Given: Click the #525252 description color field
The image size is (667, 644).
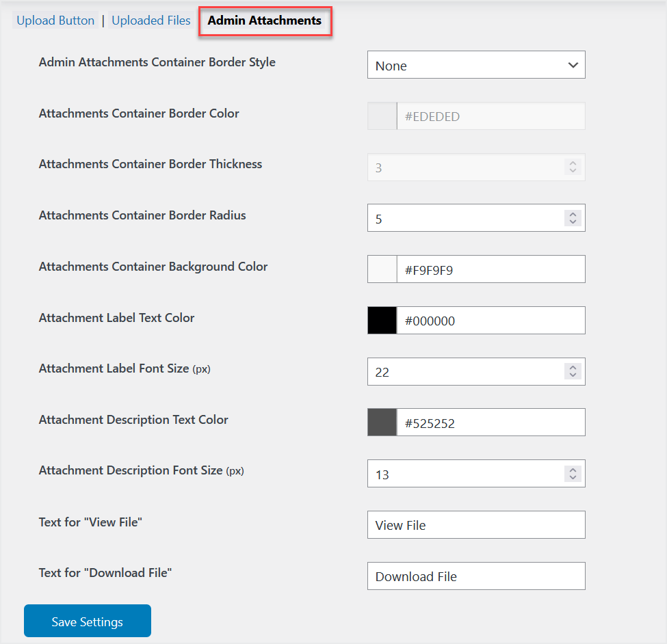Looking at the screenshot, I should point(491,422).
